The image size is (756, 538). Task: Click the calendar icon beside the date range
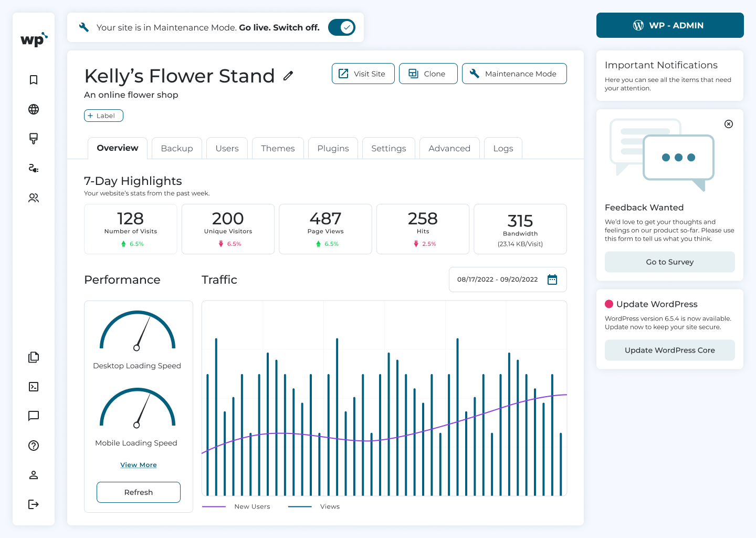552,279
